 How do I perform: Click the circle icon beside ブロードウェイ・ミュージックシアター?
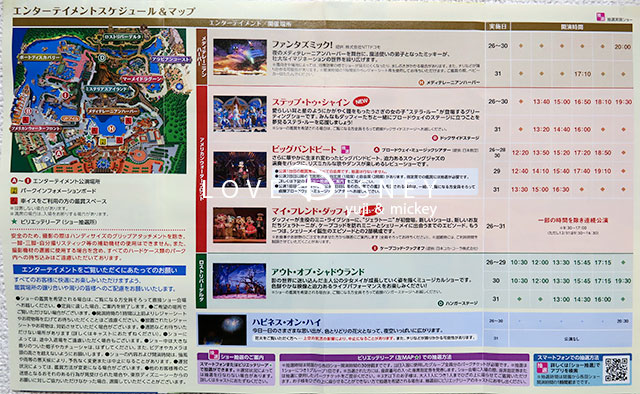[376, 150]
